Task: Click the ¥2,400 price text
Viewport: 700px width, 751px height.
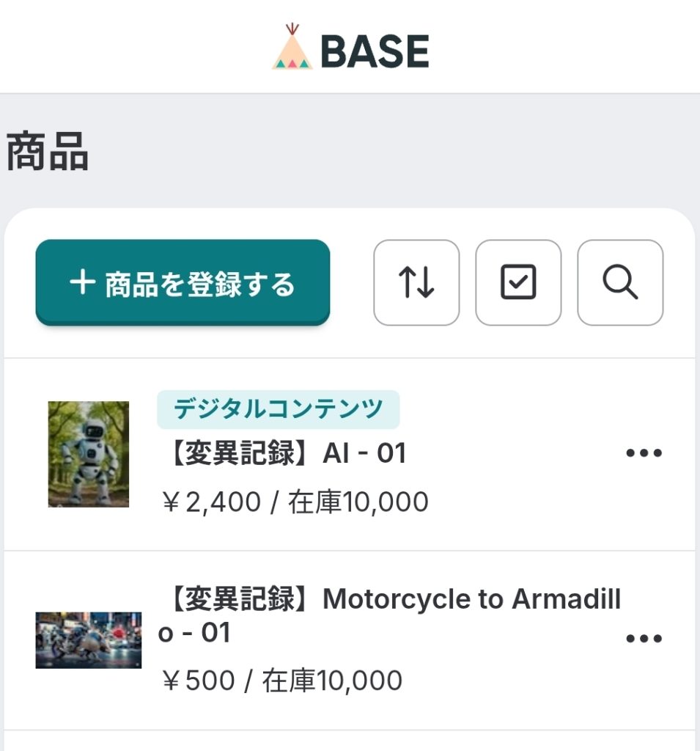Action: [210, 502]
